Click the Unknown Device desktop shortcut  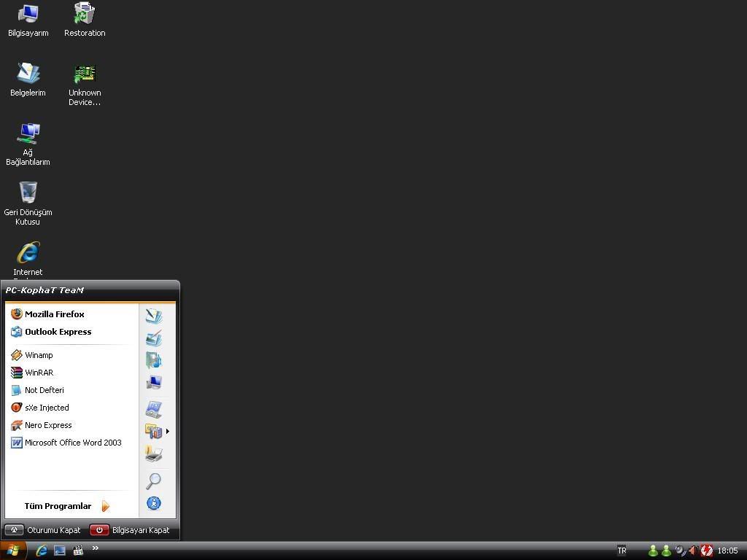coord(85,85)
